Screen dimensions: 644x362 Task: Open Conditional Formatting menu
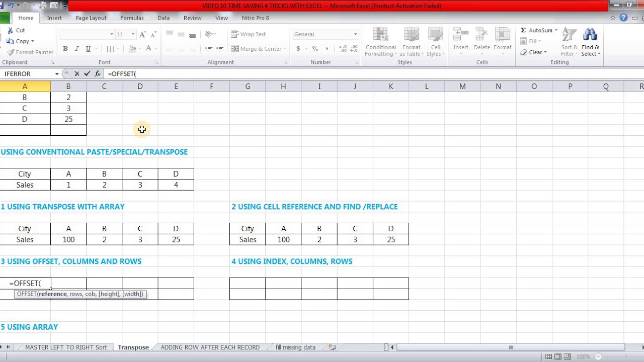(381, 42)
